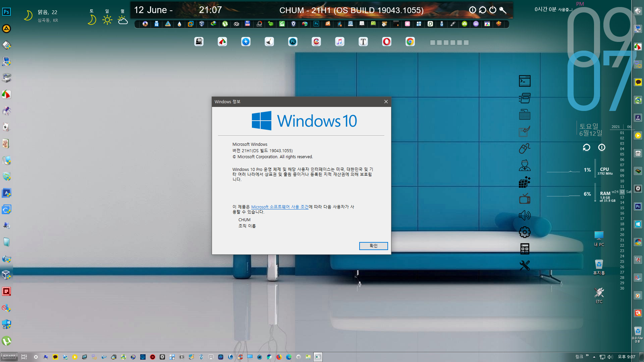
Task: Expand the 링크 toolbar chevron
Action: pyautogui.click(x=587, y=355)
